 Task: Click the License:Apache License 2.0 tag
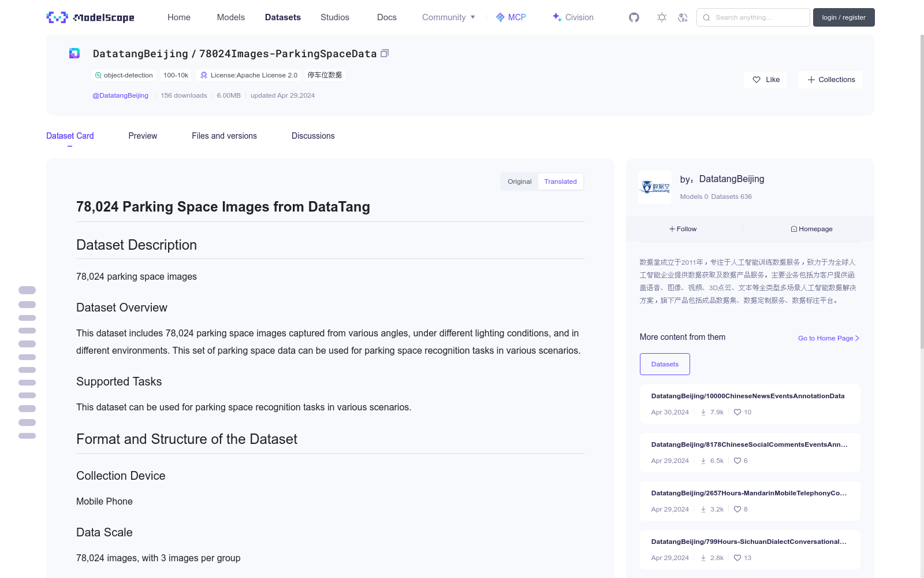coord(248,75)
